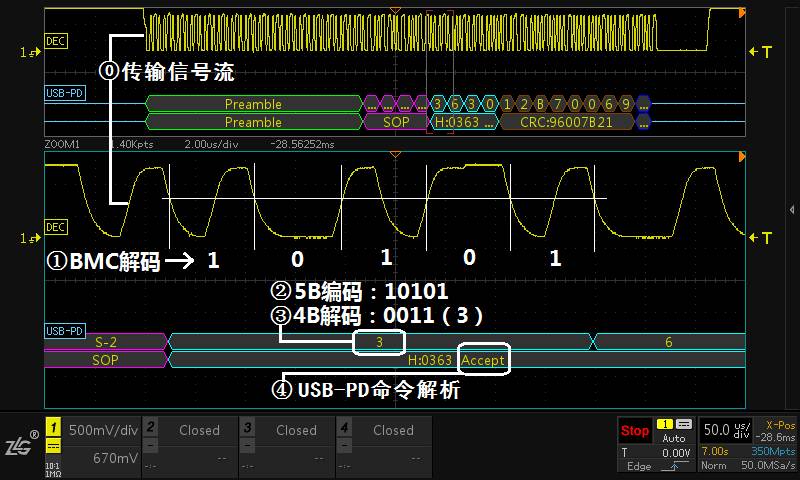Click the orange flag at main window corner
The height and width of the screenshot is (480, 800).
pyautogui.click(x=742, y=13)
